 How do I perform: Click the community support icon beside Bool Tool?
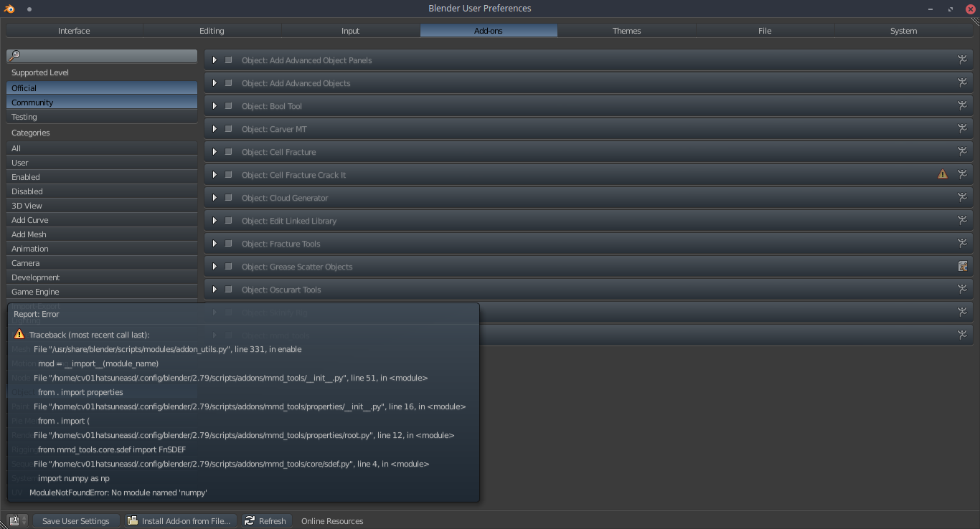tap(962, 105)
